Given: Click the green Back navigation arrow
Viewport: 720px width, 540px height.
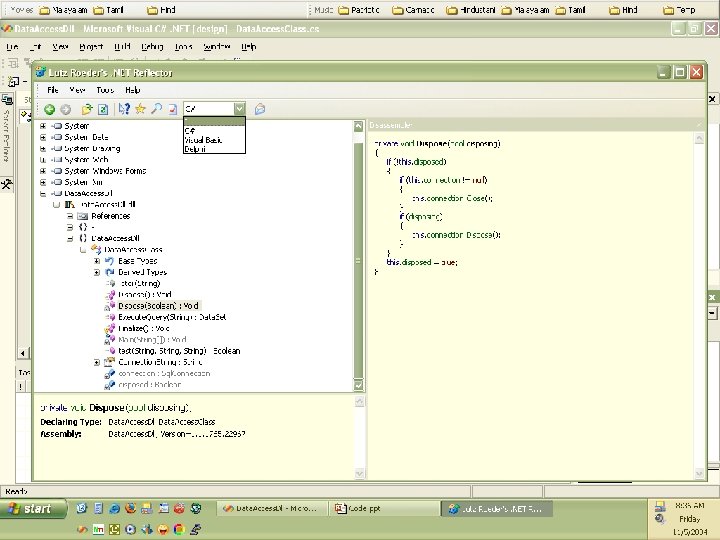Looking at the screenshot, I should pyautogui.click(x=48, y=108).
